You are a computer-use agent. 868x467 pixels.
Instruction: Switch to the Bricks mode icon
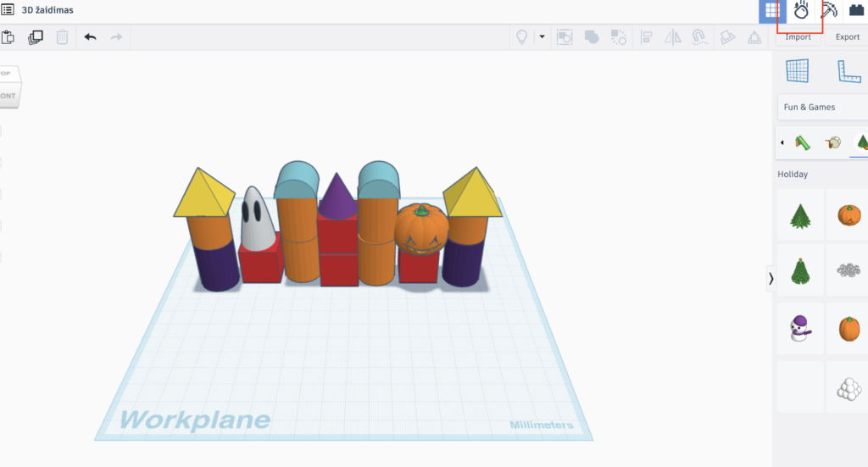(x=856, y=11)
